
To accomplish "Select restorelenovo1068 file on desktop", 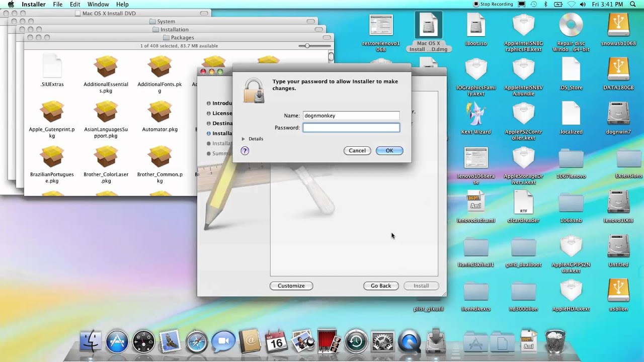I will 381,26.
